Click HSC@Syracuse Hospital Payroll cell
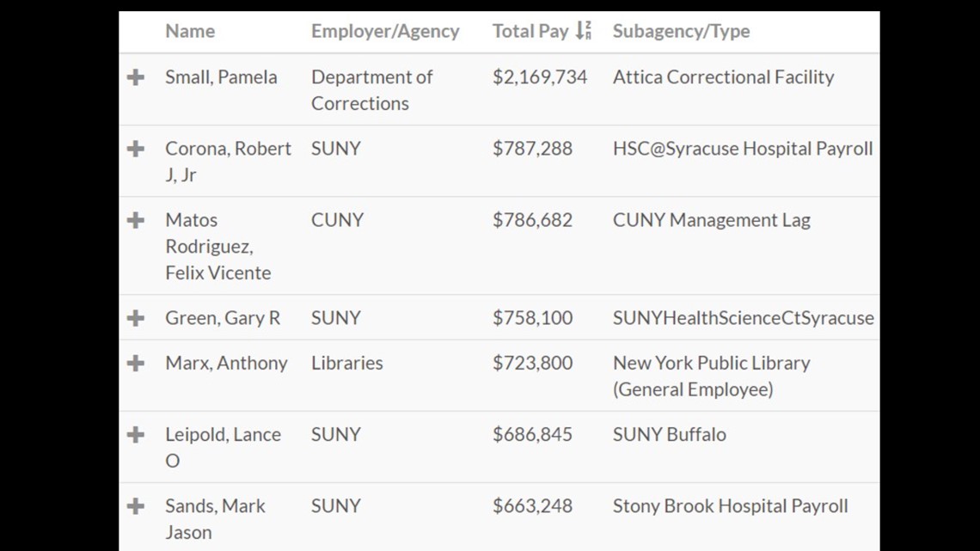980x551 pixels. (743, 149)
